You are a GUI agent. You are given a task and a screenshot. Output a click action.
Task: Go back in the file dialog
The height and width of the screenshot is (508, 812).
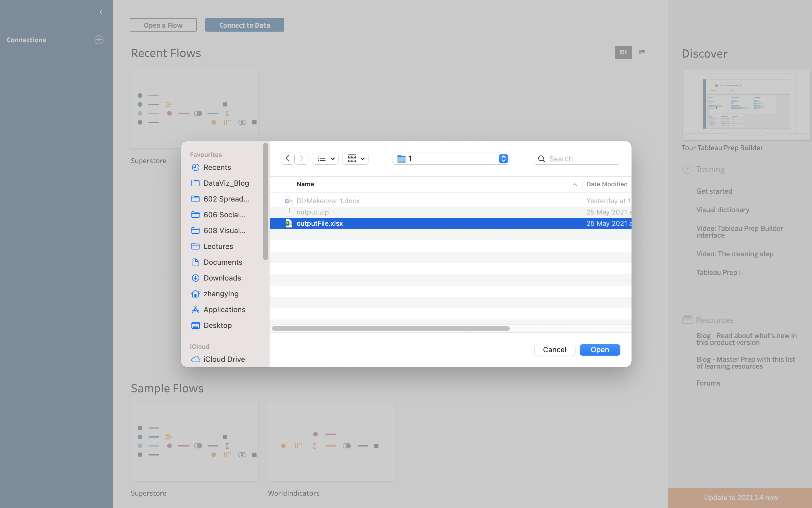[288, 159]
